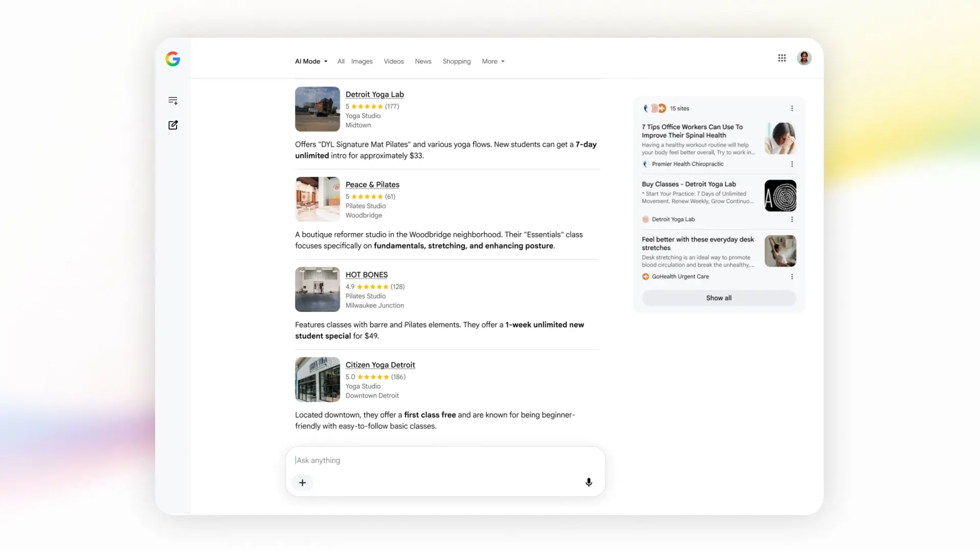The image size is (980, 551).
Task: Click the Ask anything input field
Action: coord(445,460)
